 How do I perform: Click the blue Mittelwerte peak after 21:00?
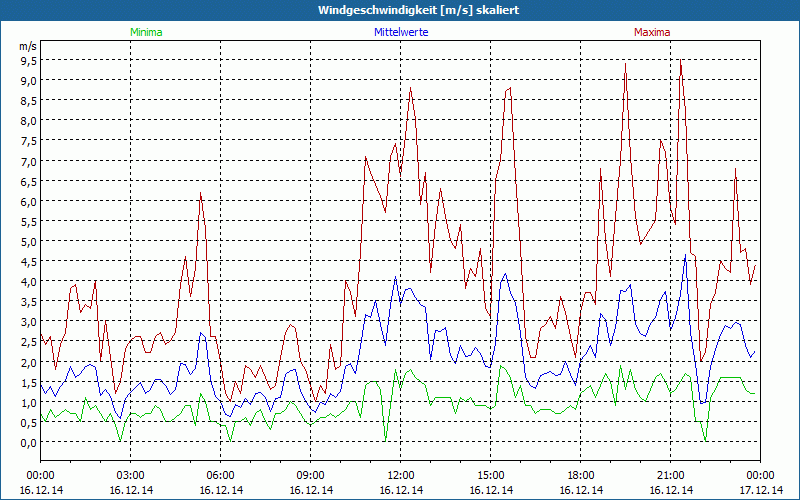pos(685,255)
